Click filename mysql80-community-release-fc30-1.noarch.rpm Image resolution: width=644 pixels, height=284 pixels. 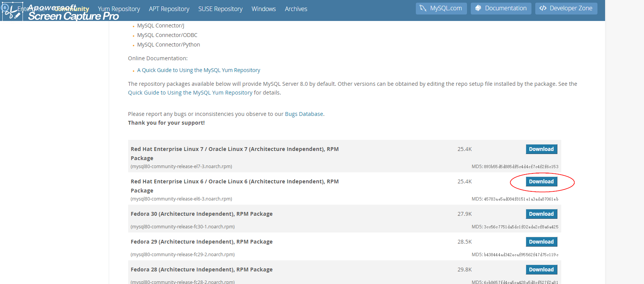point(183,227)
